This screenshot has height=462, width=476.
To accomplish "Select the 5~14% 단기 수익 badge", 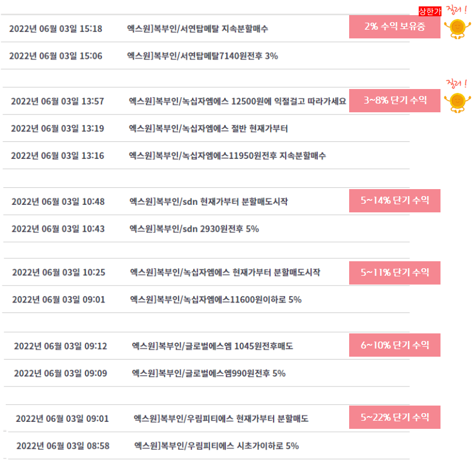I will tap(395, 201).
